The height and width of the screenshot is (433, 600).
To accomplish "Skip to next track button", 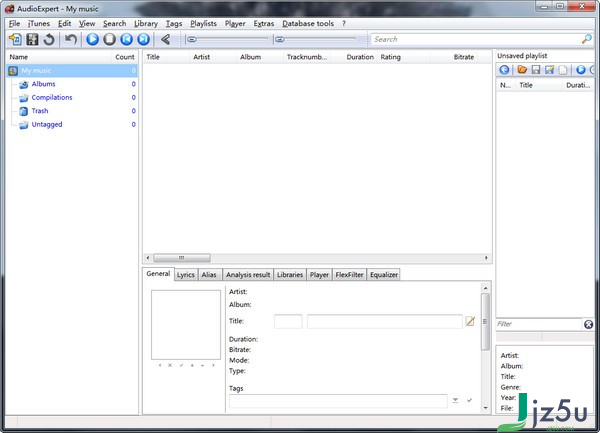I will 143,39.
